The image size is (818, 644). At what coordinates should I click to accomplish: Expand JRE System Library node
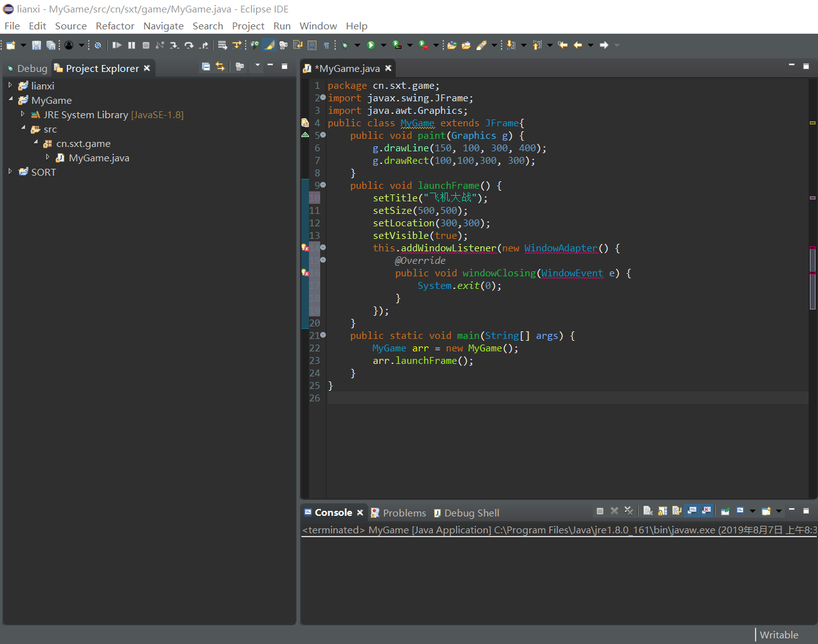point(23,114)
